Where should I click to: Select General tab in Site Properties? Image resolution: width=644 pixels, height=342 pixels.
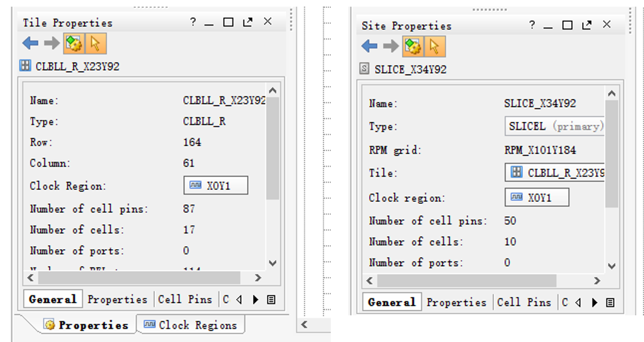click(392, 302)
